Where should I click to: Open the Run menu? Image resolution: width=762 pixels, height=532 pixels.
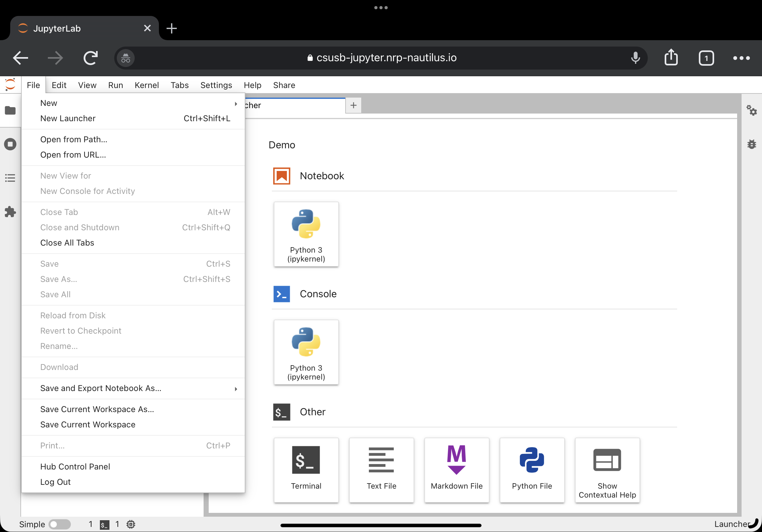(x=116, y=85)
